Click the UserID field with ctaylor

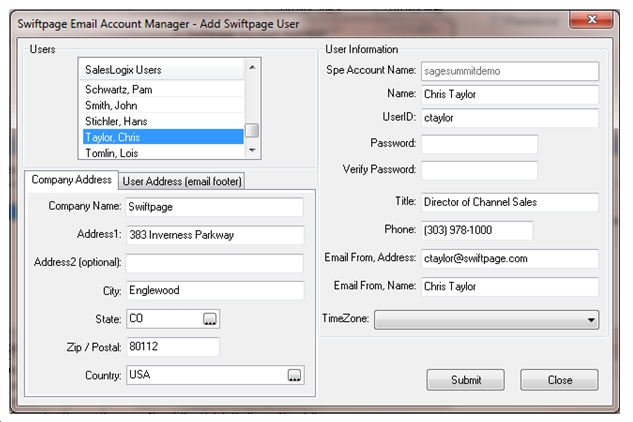point(510,118)
